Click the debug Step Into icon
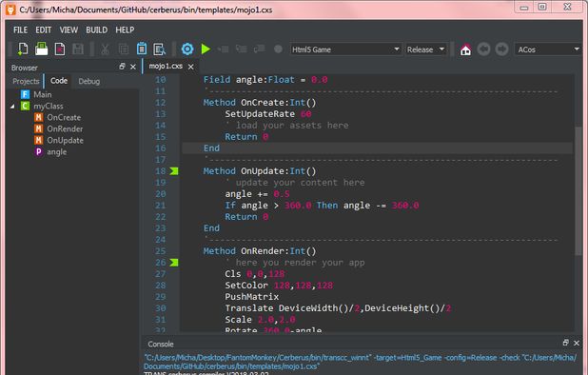 (241, 49)
